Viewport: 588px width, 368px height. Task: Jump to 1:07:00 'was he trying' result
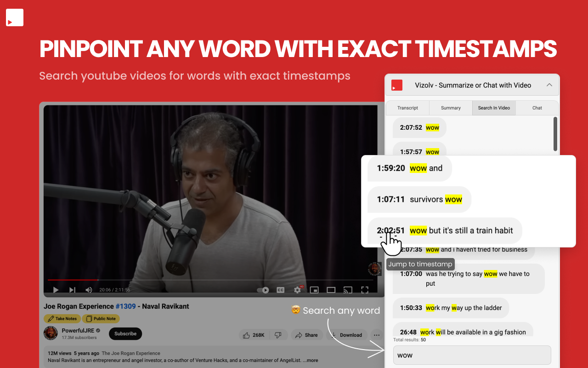[469, 278]
